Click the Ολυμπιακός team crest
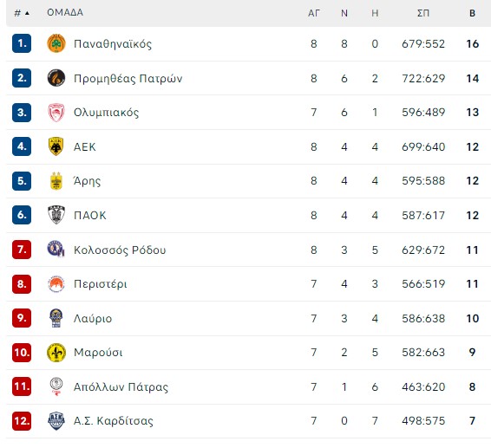491x448 pixels. [x=56, y=113]
